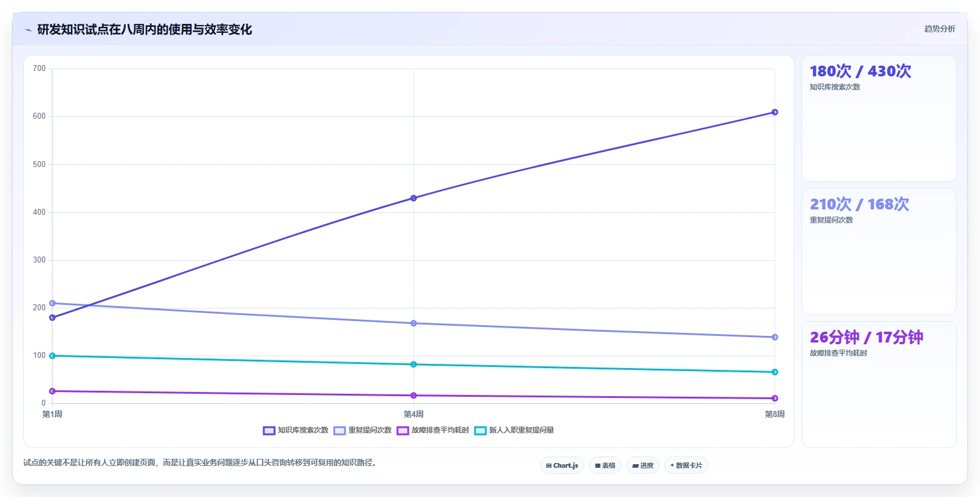Click 重复提问次数 data point at 第1周

click(53, 303)
